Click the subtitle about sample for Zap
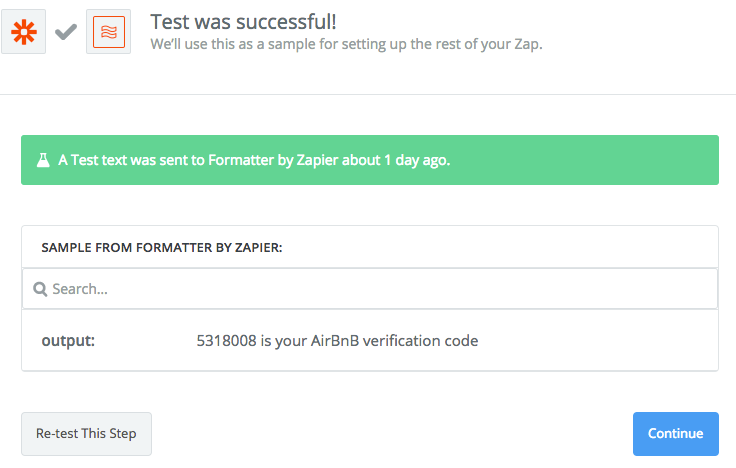The width and height of the screenshot is (736, 468). [x=346, y=44]
